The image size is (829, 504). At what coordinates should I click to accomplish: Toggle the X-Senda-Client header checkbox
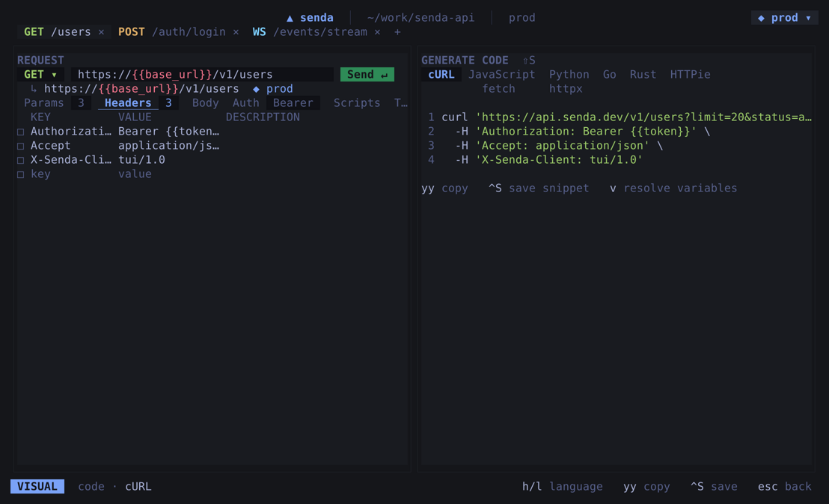tap(21, 161)
